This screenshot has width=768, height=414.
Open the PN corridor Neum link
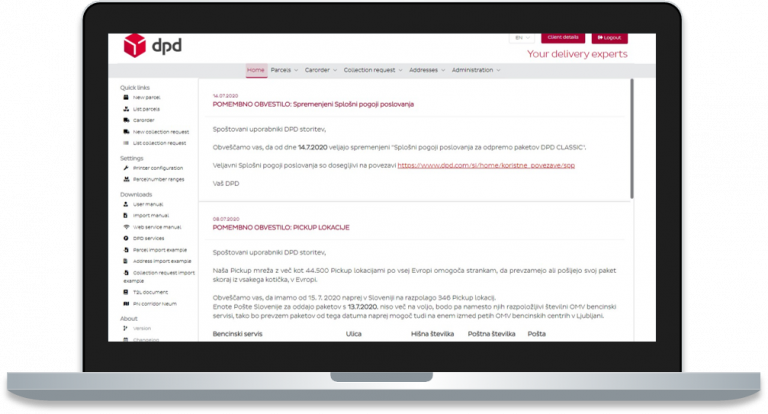point(155,304)
